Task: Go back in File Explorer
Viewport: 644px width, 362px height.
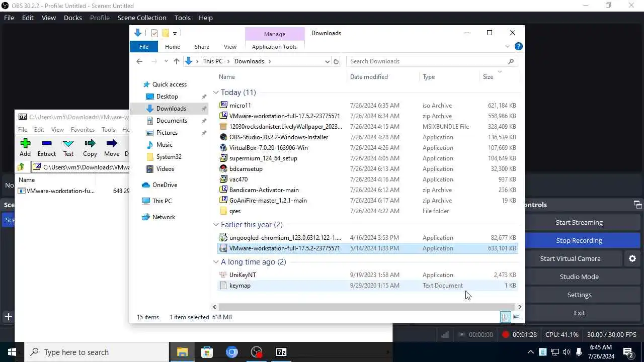Action: point(139,61)
